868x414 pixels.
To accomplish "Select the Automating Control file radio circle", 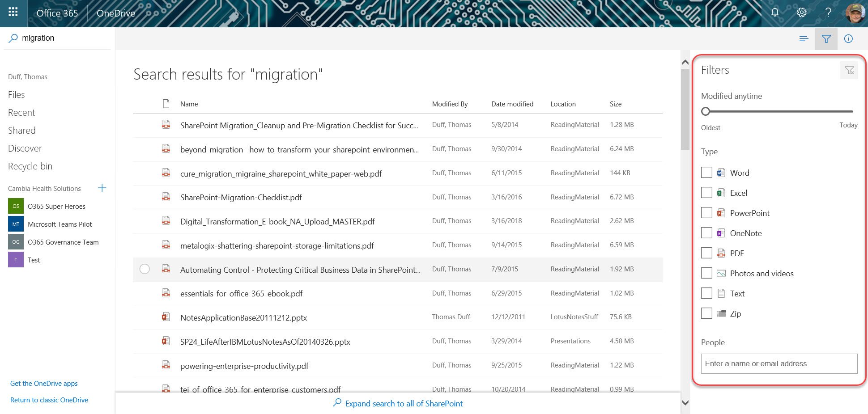I will coord(144,269).
